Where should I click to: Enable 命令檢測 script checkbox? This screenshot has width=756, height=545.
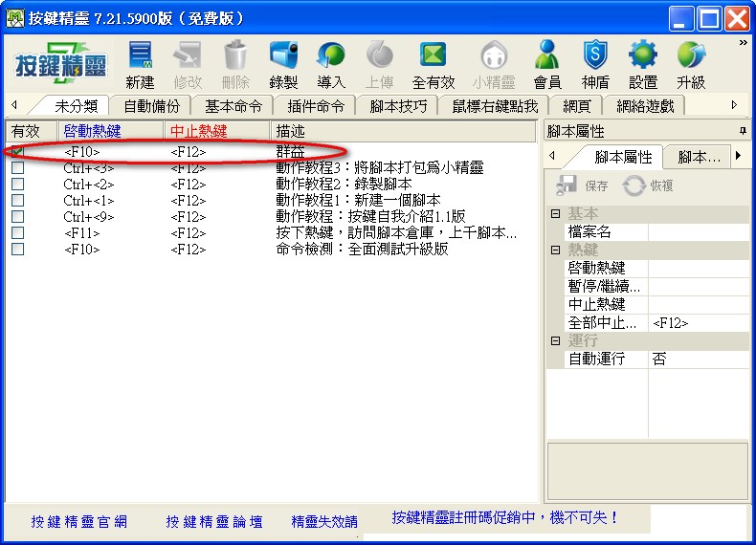pos(18,250)
